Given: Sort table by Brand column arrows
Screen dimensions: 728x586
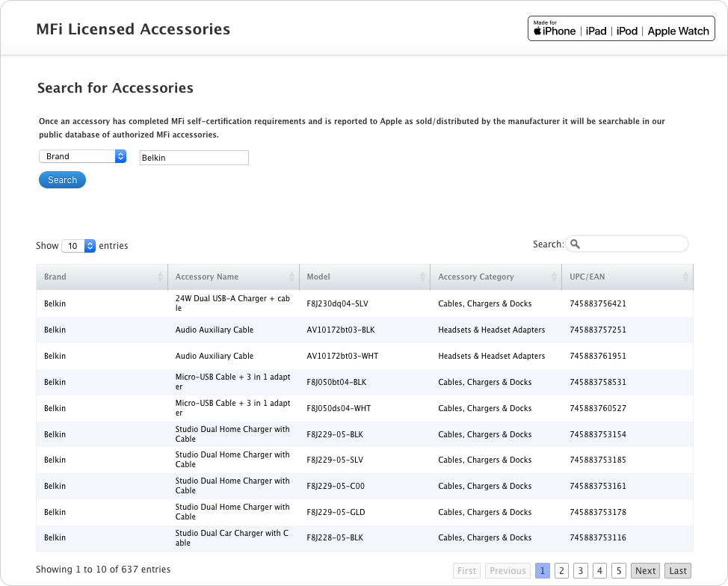Looking at the screenshot, I should (160, 277).
